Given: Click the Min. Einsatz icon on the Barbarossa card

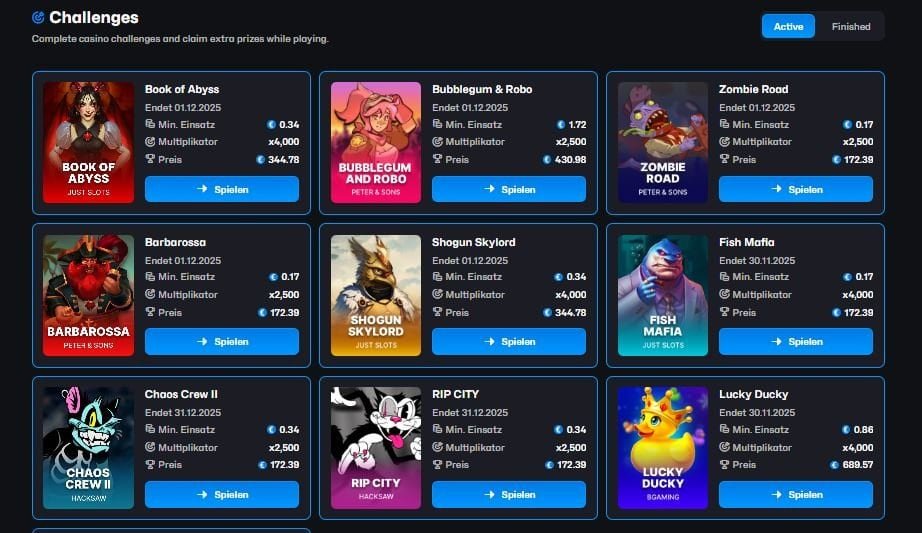Looking at the screenshot, I should tap(150, 277).
